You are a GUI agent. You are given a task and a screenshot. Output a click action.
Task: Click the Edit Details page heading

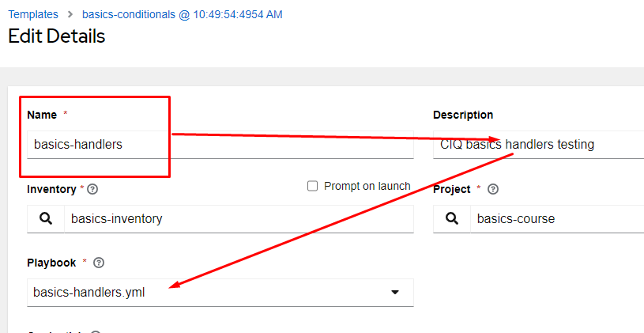[56, 36]
